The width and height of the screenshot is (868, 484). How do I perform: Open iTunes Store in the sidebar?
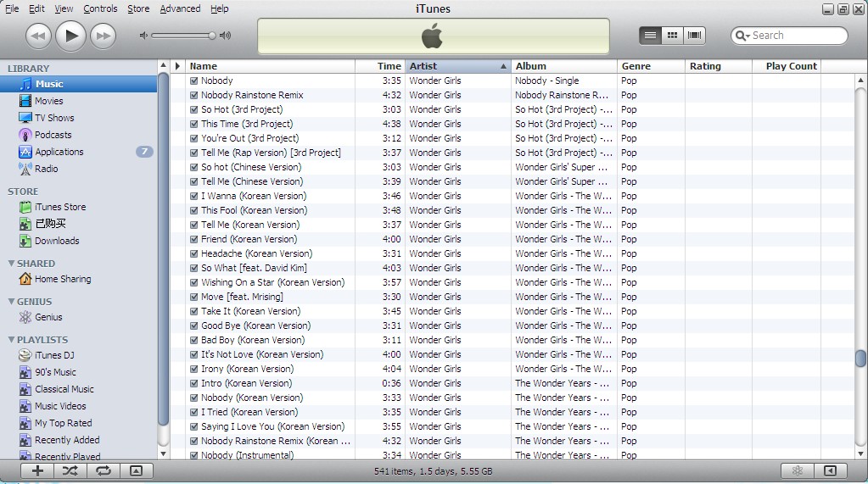point(59,207)
